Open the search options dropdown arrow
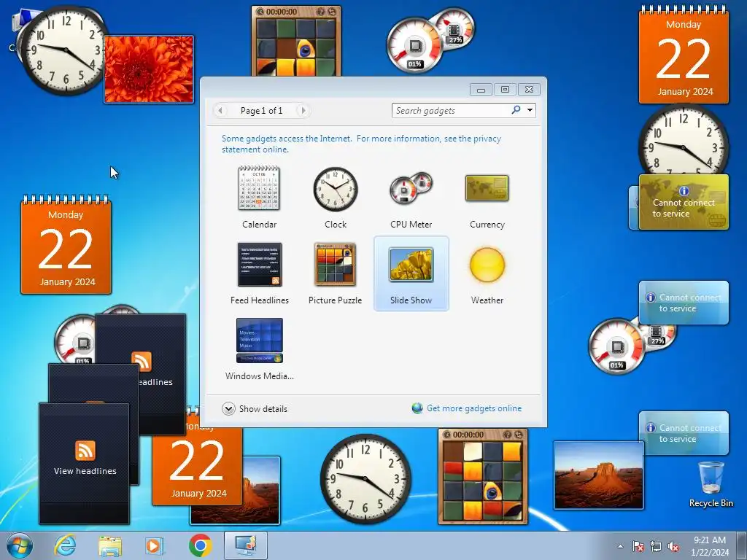 point(530,110)
